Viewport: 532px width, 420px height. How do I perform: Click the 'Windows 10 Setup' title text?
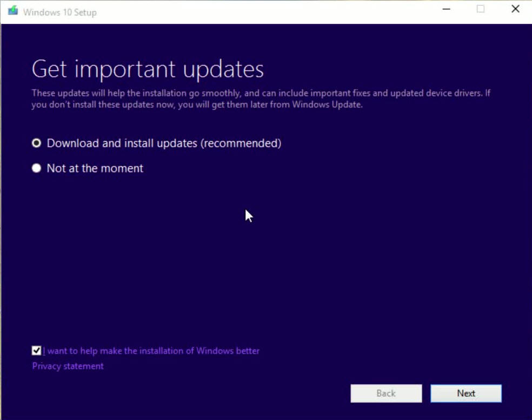[59, 12]
